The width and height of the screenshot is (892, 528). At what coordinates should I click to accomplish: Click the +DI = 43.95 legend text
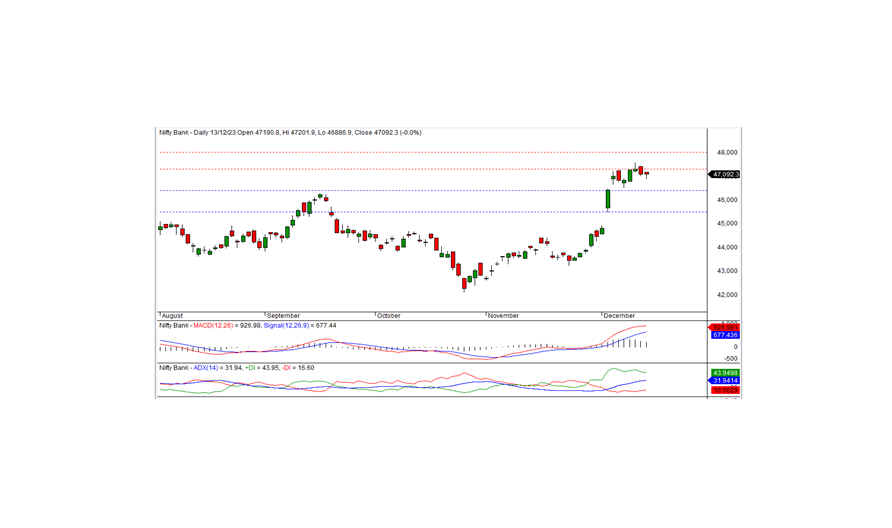(x=262, y=368)
